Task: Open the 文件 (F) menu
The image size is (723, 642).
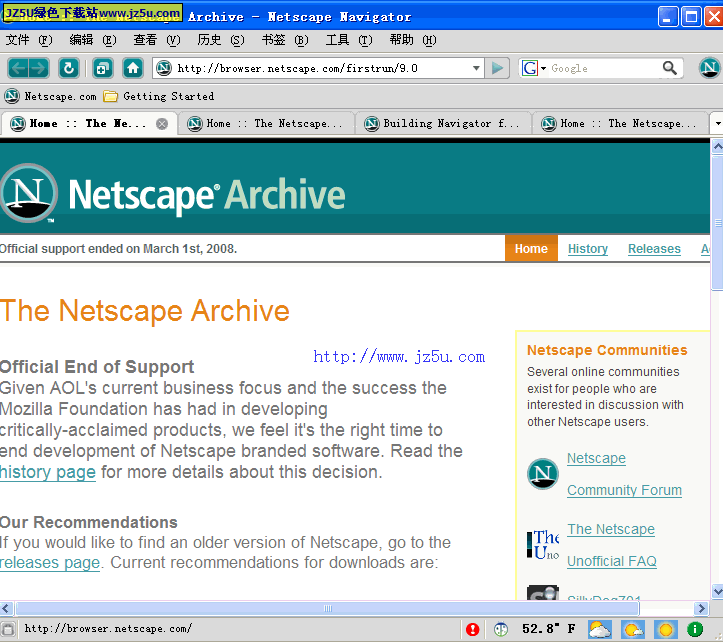Action: click(29, 40)
